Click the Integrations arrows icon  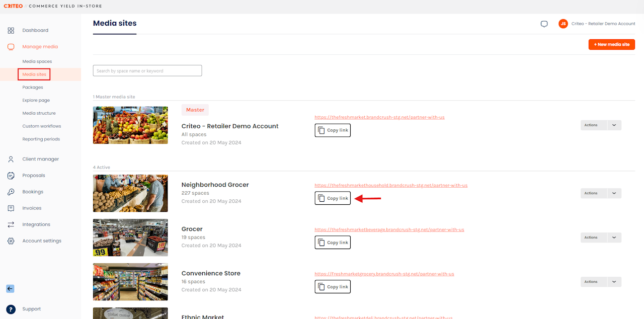[x=11, y=224]
